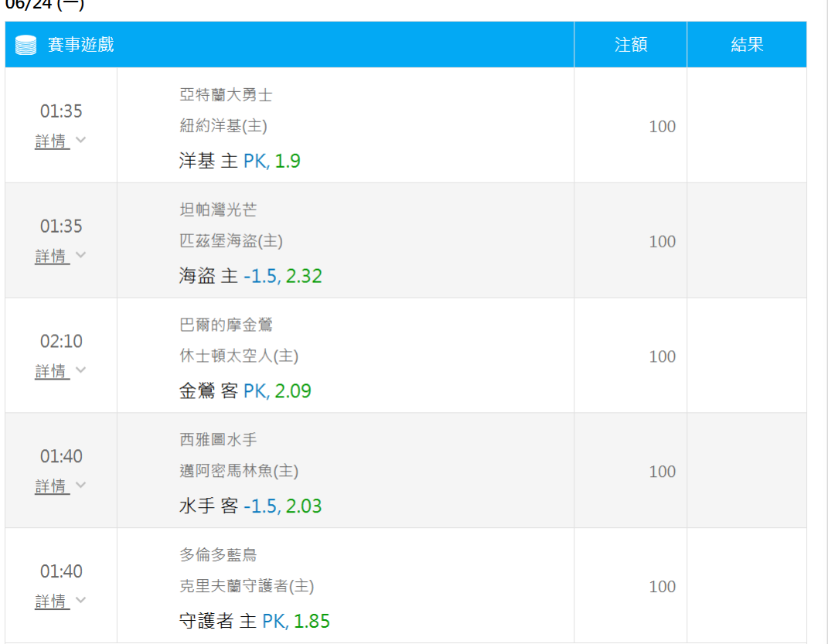
Task: Select team name 亞特蘭大勇士
Action: click(x=226, y=95)
